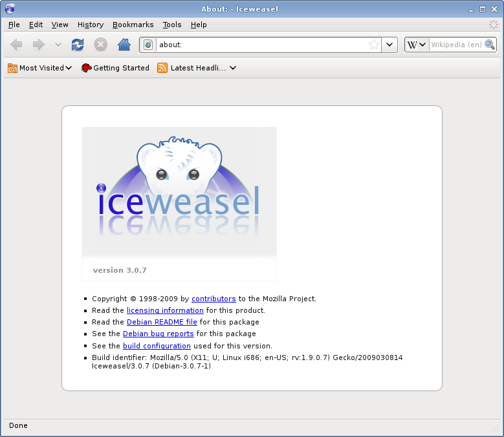Open the Debian bug reports link
504x437 pixels.
point(159,334)
